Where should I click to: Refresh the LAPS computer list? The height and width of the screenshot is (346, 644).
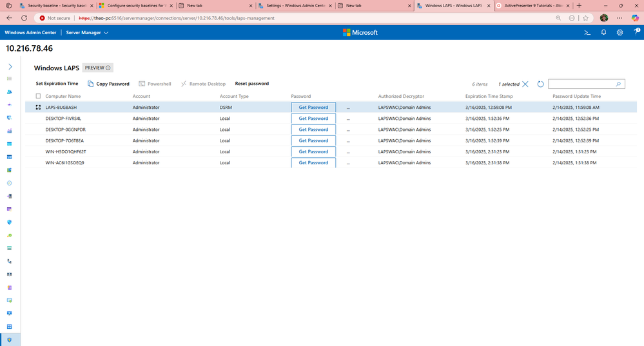tap(540, 84)
